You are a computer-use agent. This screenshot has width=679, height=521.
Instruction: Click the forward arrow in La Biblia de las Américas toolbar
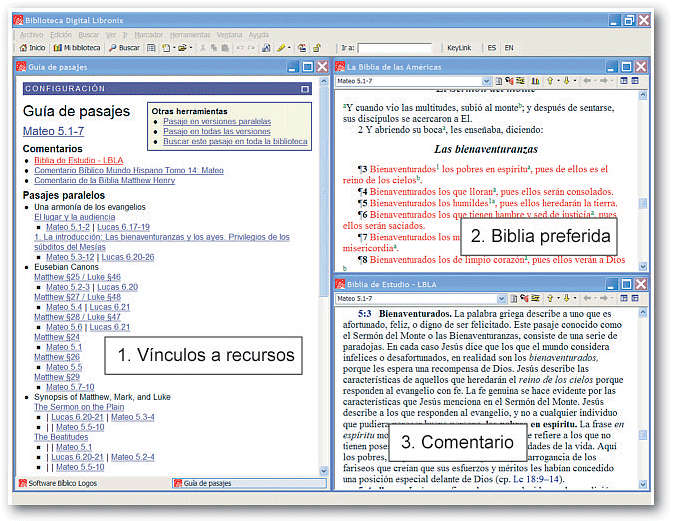click(x=603, y=81)
